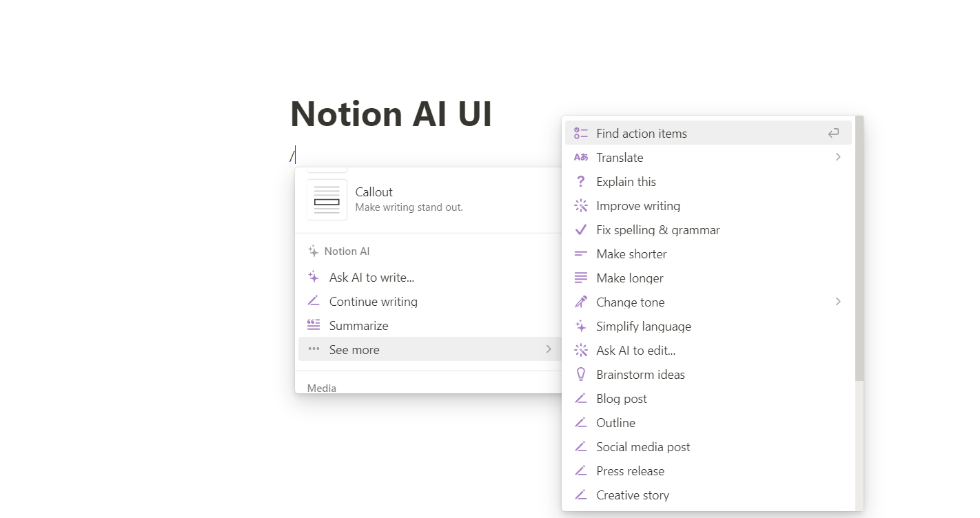Click the Media section label

click(322, 388)
